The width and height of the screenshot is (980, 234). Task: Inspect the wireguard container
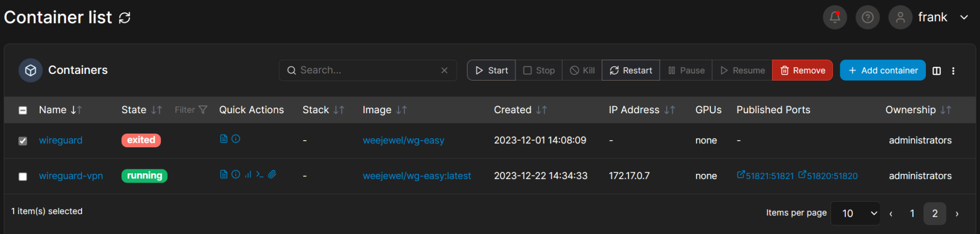point(236,139)
